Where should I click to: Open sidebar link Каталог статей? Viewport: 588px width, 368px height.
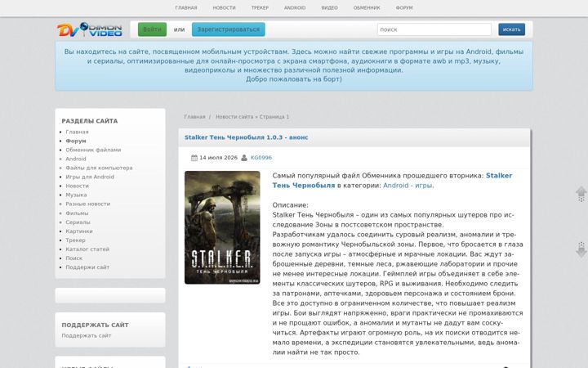[x=87, y=249]
